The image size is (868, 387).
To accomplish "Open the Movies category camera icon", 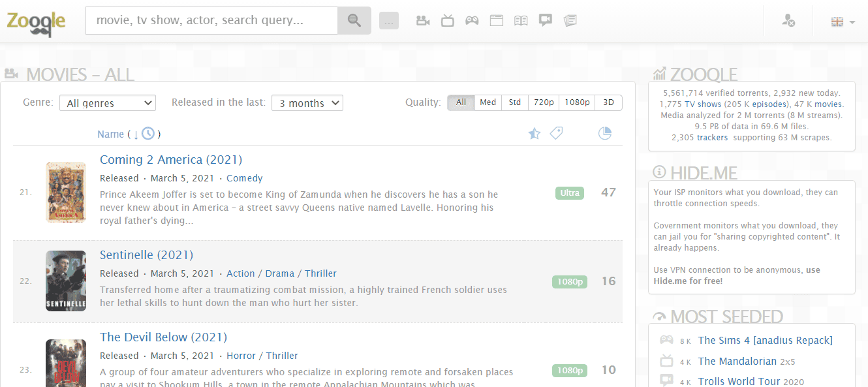I will click(x=423, y=21).
